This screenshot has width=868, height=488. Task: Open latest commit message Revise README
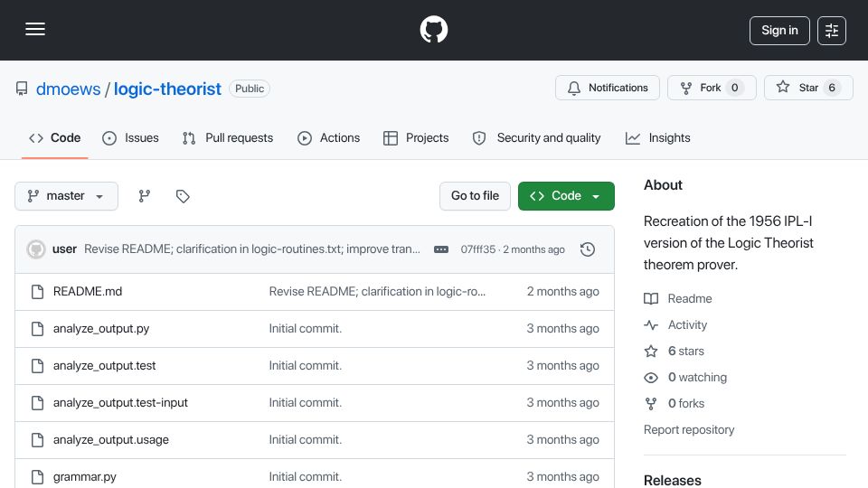tap(252, 249)
